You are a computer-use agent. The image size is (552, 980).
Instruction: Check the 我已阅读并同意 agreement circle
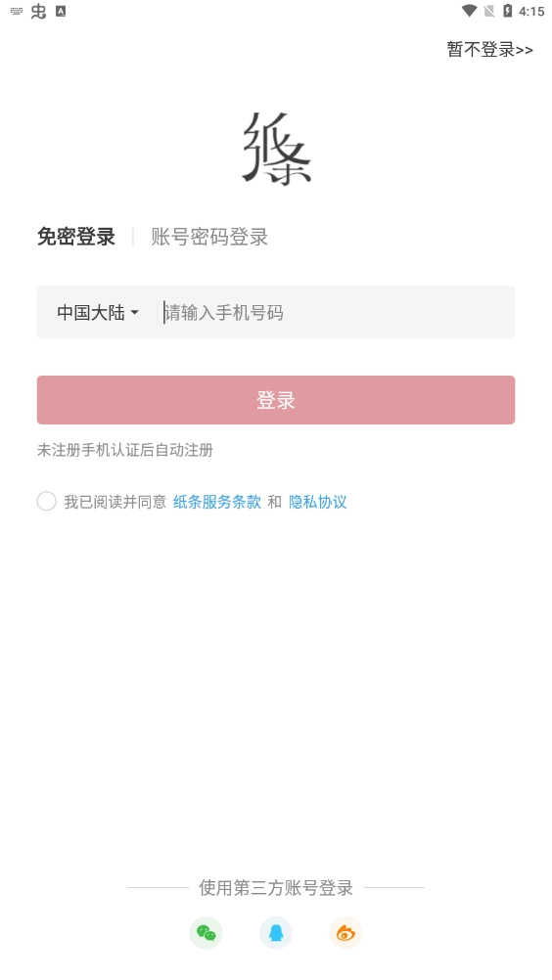[x=47, y=502]
